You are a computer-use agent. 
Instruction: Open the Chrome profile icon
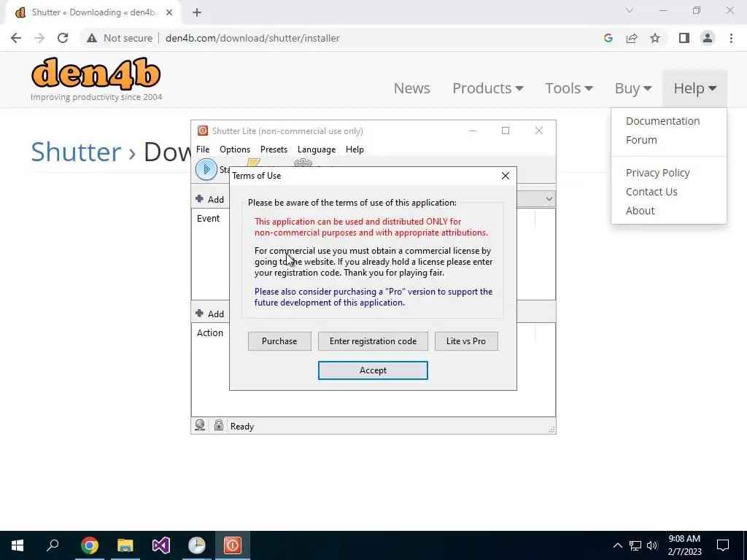[x=708, y=38]
